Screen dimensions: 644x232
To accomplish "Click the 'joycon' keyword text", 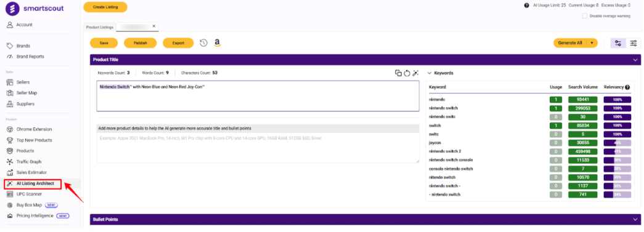I will tap(435, 143).
